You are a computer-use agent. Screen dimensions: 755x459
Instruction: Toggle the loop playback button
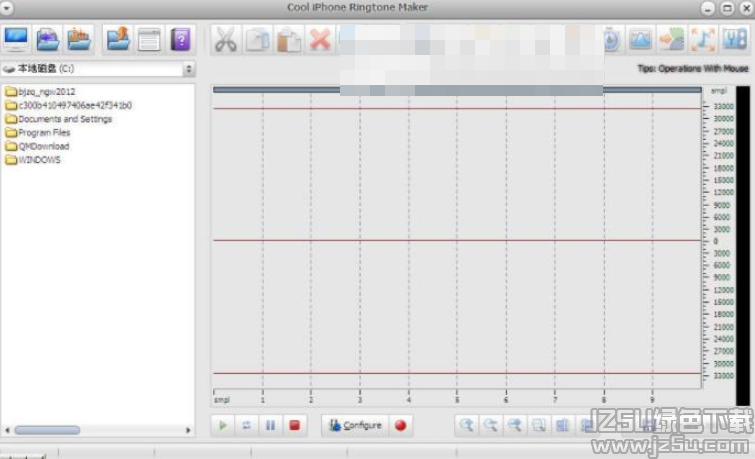tap(246, 425)
